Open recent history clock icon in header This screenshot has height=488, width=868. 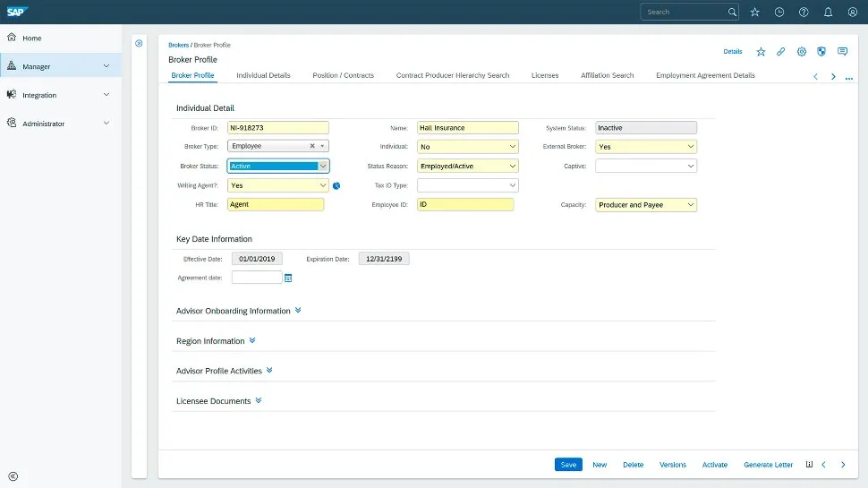[x=779, y=12]
